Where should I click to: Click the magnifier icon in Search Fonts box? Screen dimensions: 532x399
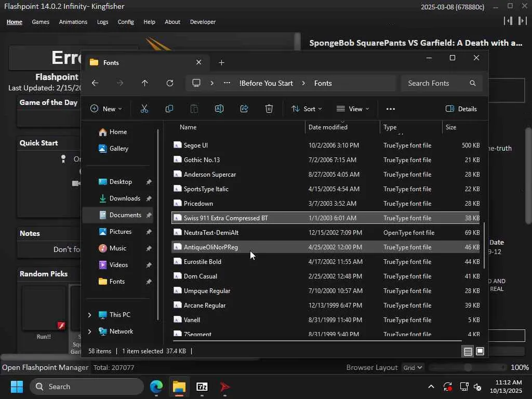[473, 83]
